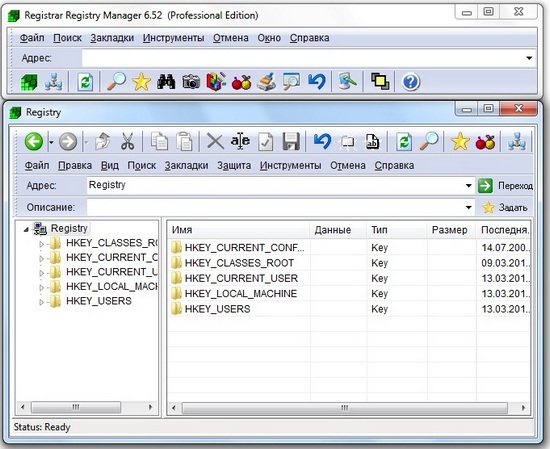The image size is (550, 449).
Task: Click the up-level folder arrow icon
Action: (102, 142)
